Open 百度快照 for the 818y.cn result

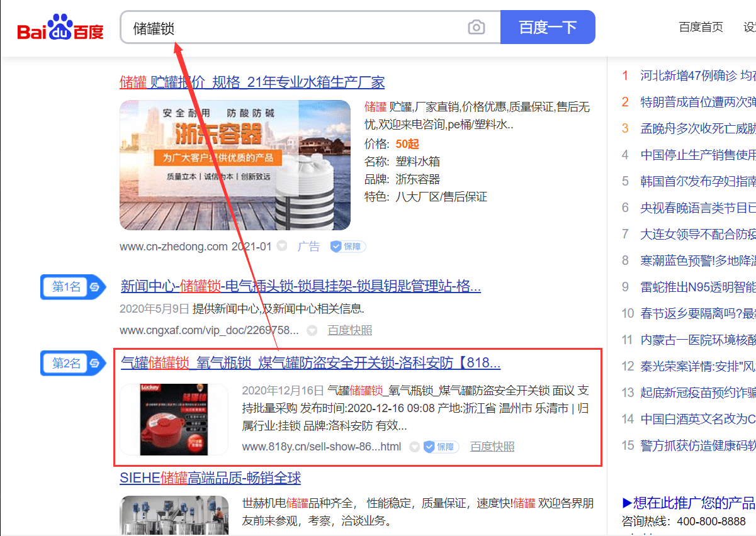(x=492, y=447)
